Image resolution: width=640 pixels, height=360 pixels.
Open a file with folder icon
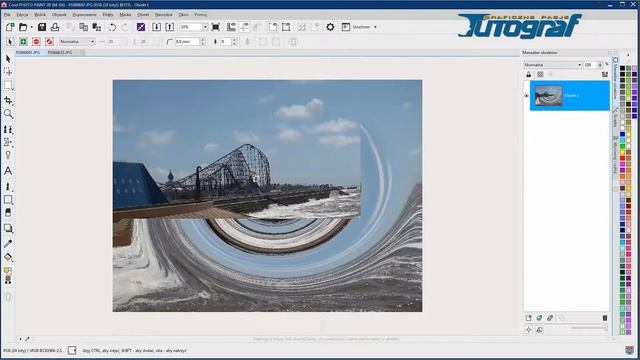tap(23, 27)
